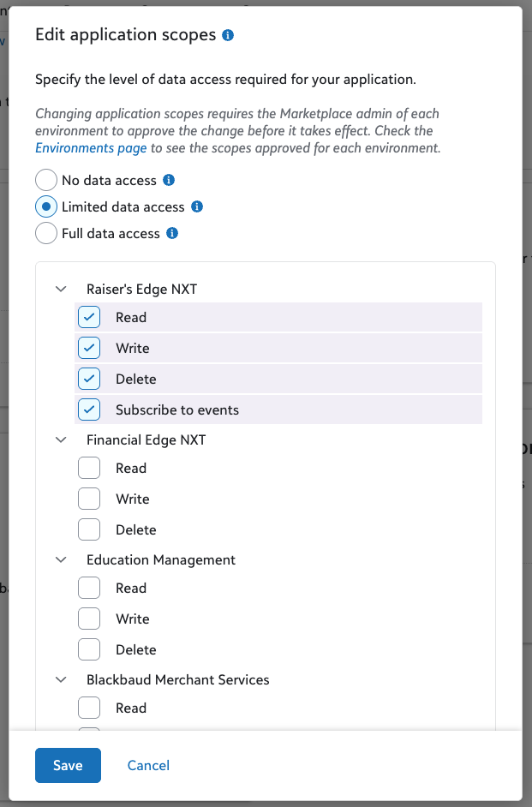Click the Subscribe to events label

[177, 410]
